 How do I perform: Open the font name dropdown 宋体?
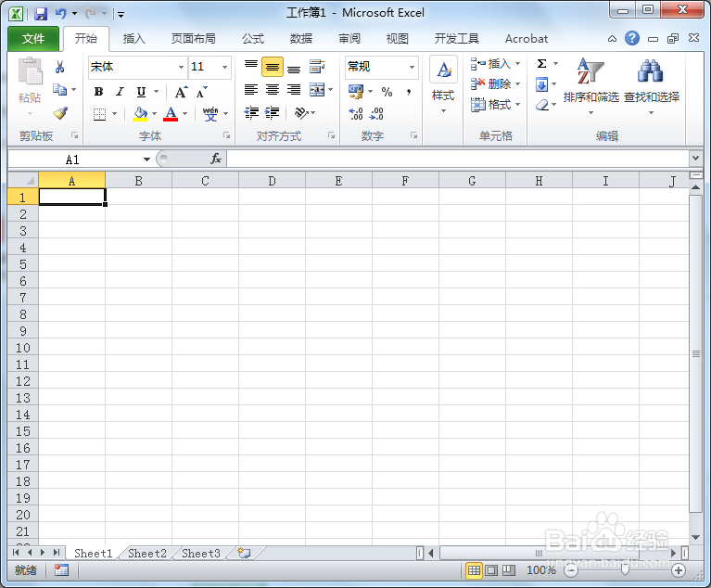[x=181, y=67]
